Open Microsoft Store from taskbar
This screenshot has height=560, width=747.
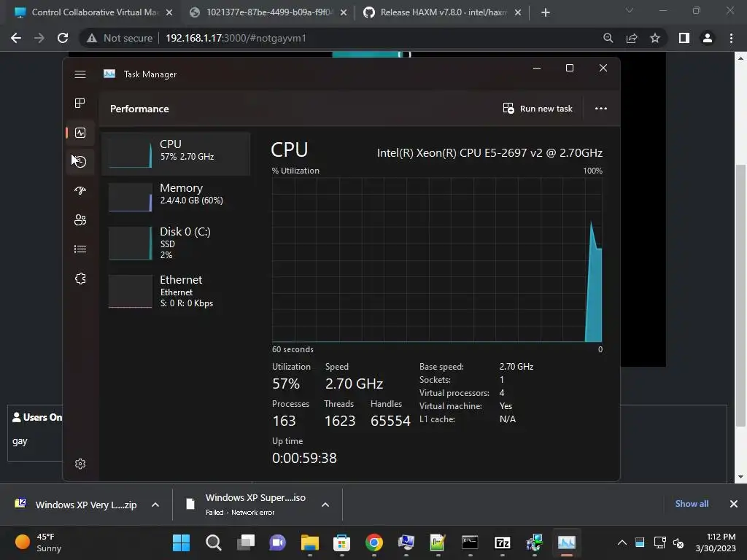tap(341, 542)
